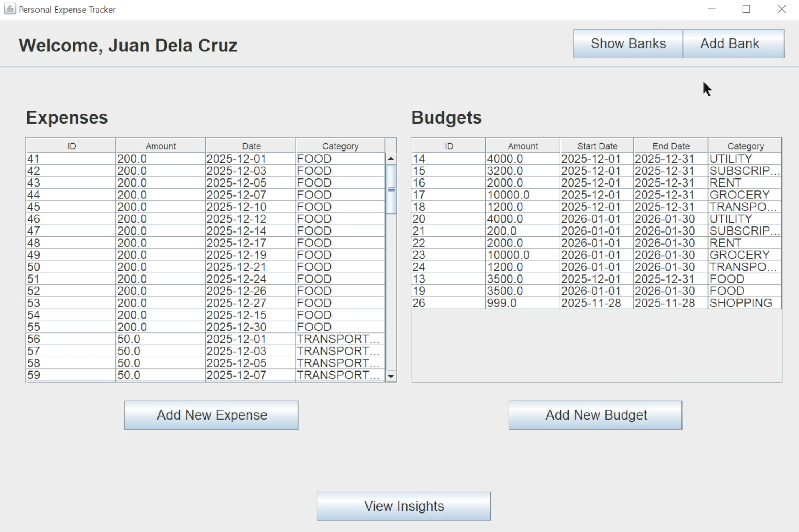Click the Budgets End Date column header
799x532 pixels.
coord(671,146)
